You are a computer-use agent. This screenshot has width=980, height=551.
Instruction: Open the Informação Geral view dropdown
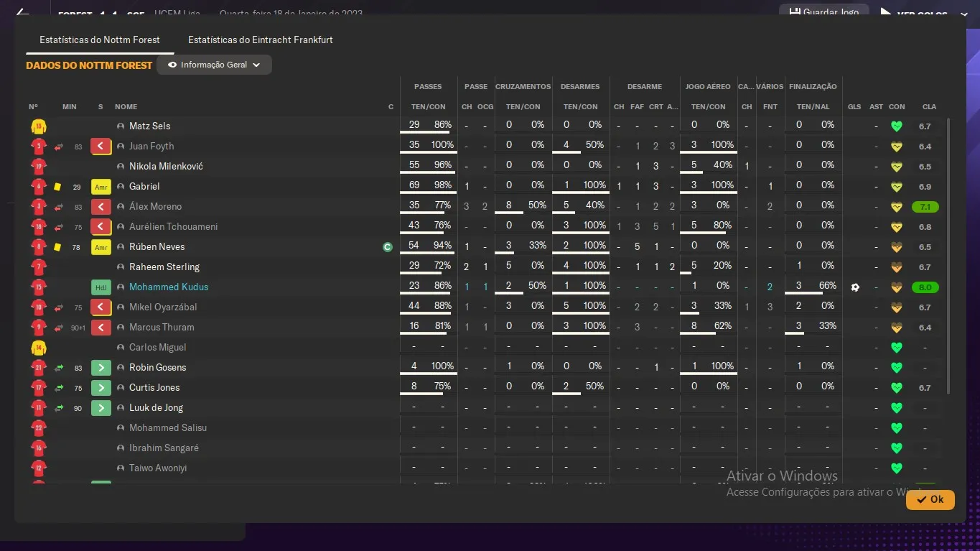214,65
